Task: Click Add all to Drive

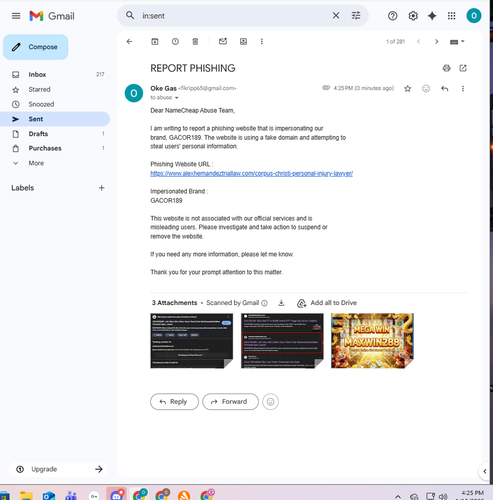Action: click(327, 303)
